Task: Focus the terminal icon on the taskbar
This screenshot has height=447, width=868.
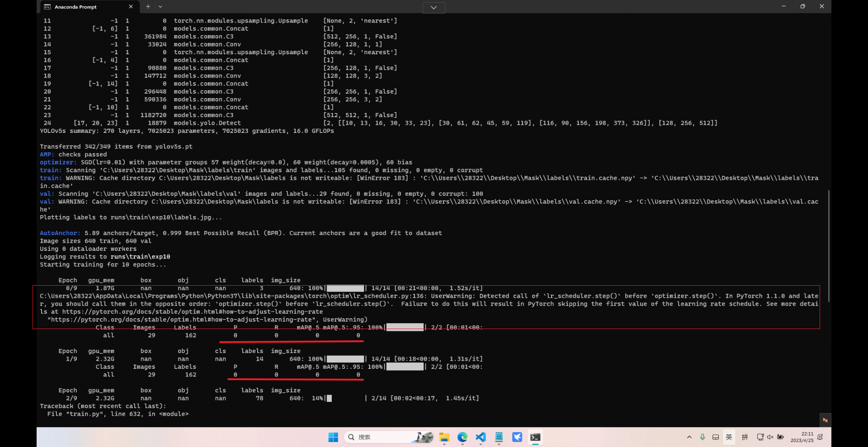Action: tap(535, 437)
